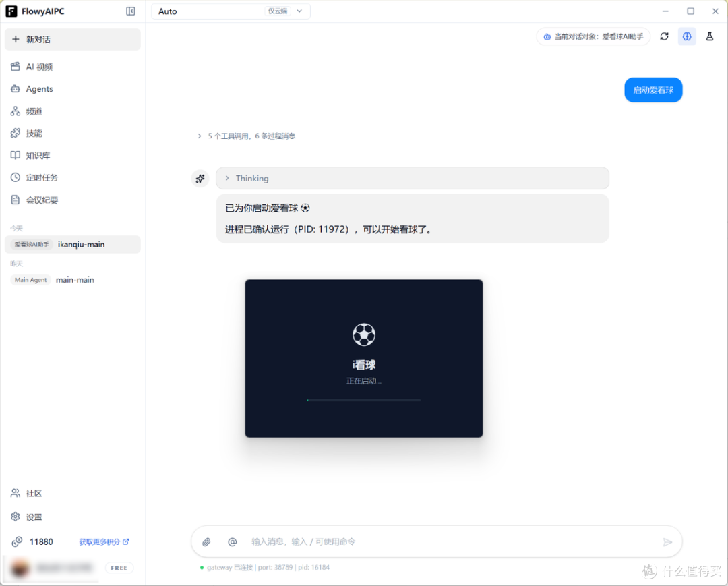Follow the 获取更多积分 link
Screen dimensions: 728x586
(x=104, y=542)
